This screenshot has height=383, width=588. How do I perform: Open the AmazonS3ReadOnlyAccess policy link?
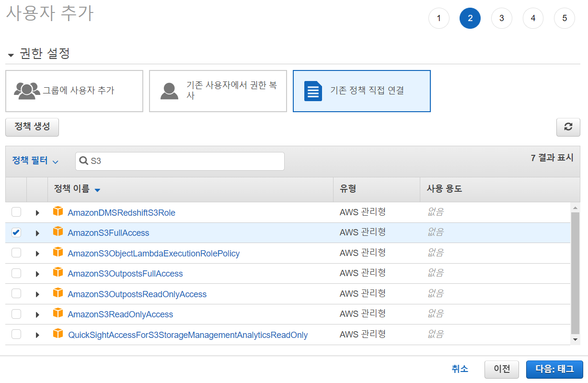[x=120, y=314]
